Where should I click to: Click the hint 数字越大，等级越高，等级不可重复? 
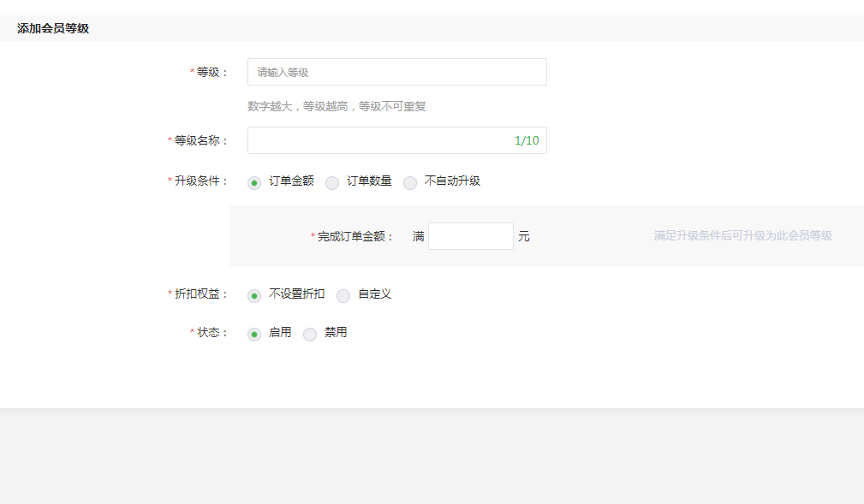(x=337, y=106)
